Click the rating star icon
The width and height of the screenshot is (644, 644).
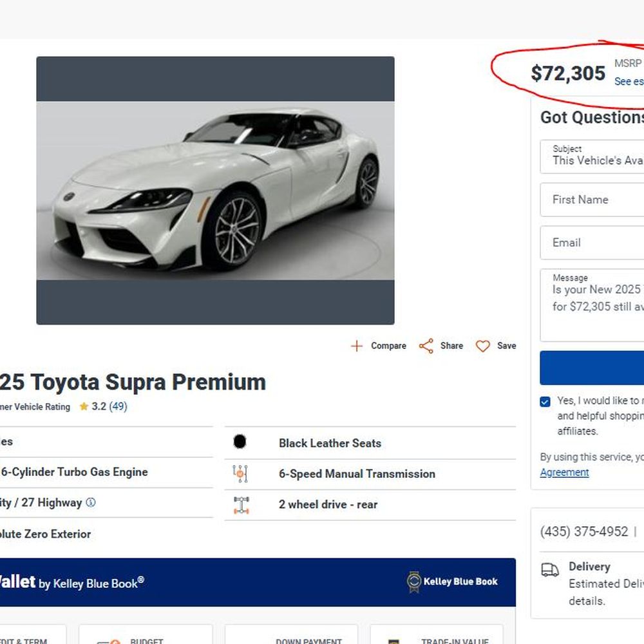(x=84, y=406)
